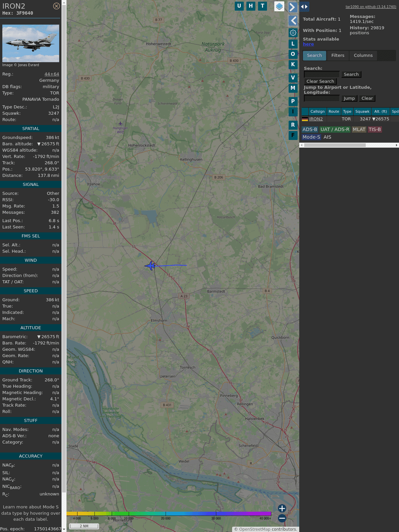The height and width of the screenshot is (532, 399).
Task: Click the German flag in IRON2 row
Action: point(305,119)
